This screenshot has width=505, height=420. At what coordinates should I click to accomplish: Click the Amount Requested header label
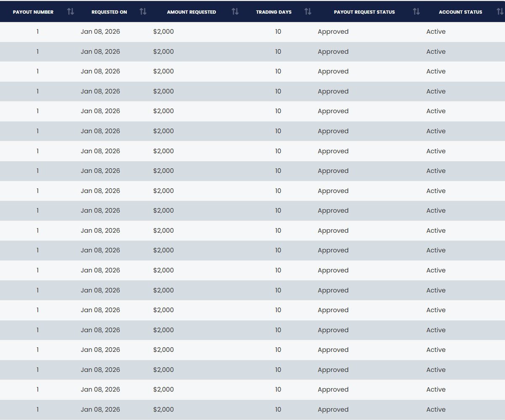coord(191,12)
